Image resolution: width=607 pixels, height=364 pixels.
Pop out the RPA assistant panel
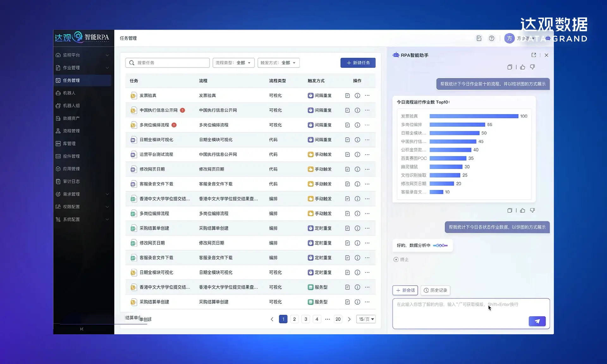coord(534,55)
